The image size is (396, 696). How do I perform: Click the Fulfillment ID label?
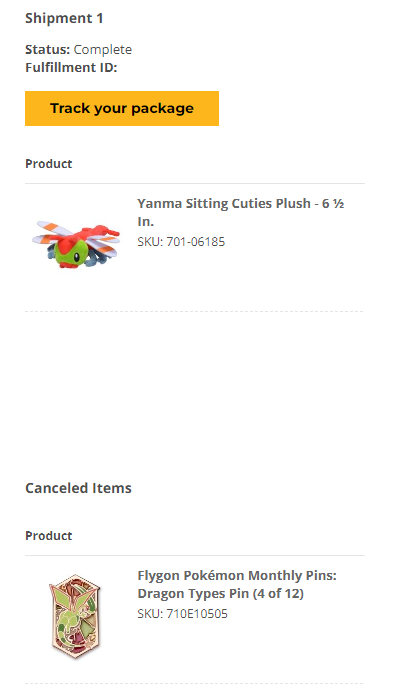tap(71, 67)
